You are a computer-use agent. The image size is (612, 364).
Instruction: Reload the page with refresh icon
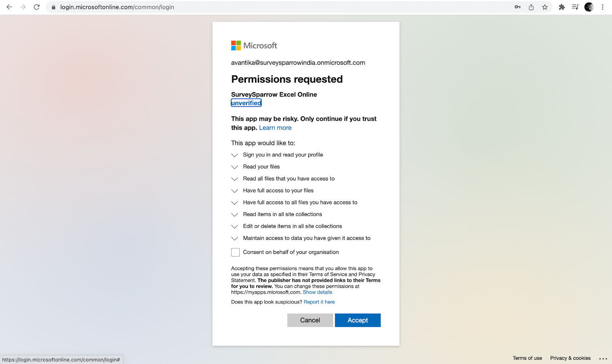(x=37, y=7)
